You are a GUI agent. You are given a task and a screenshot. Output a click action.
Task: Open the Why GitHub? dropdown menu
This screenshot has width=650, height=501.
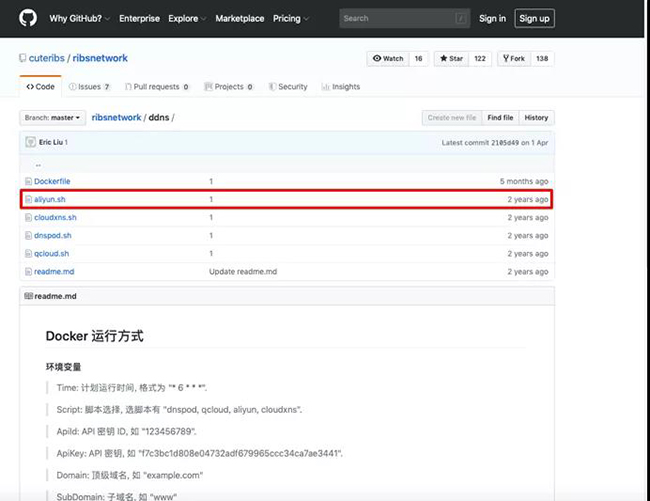79,19
